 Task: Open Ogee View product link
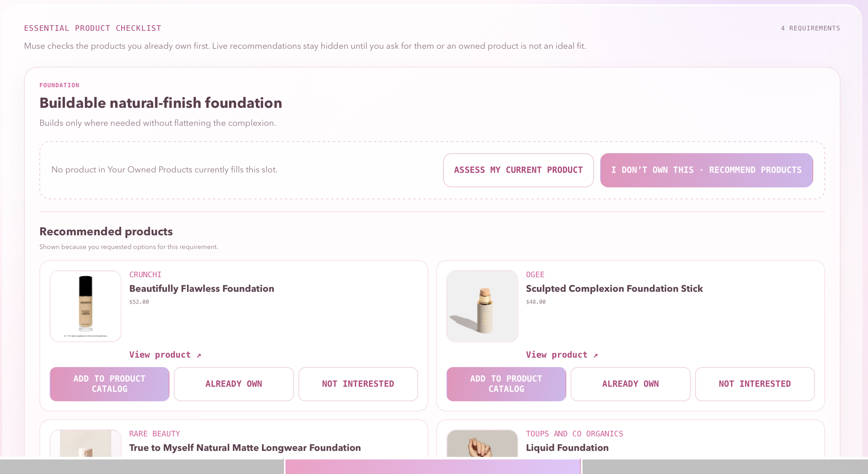(562, 355)
